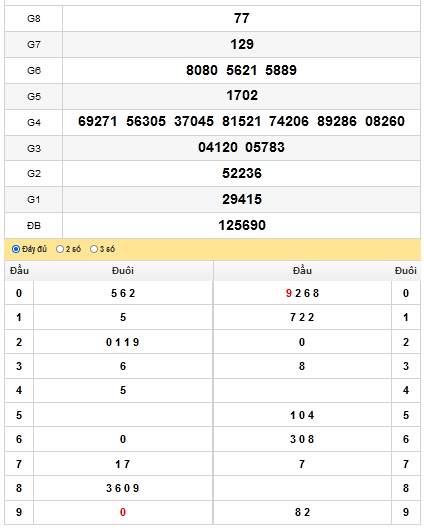Click the G3 number 04120

pos(218,147)
